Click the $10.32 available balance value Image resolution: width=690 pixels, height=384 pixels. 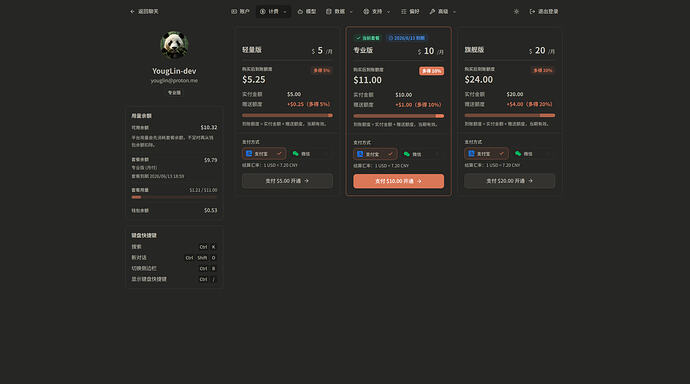point(209,128)
